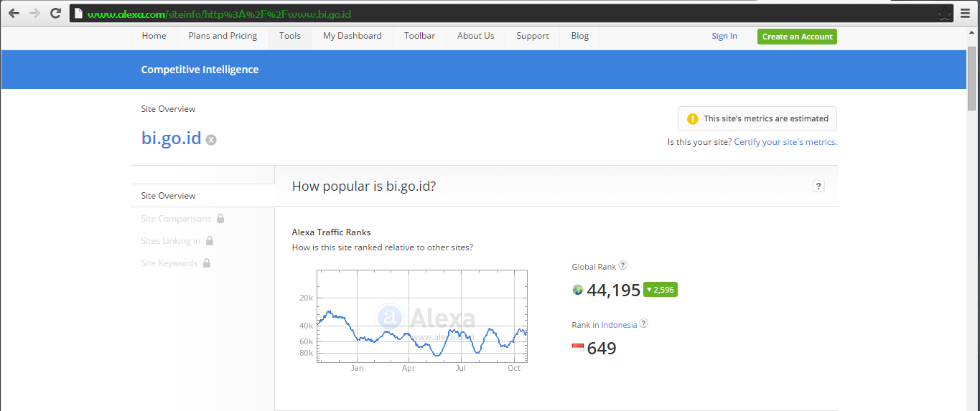Click the Competitive Intelligence heading
The width and height of the screenshot is (980, 411).
coord(200,70)
